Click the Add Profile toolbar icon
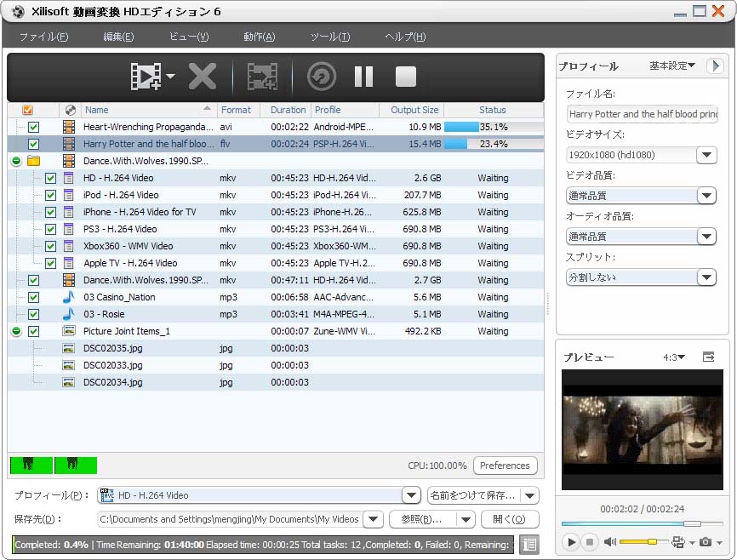This screenshot has width=737, height=560. click(262, 77)
